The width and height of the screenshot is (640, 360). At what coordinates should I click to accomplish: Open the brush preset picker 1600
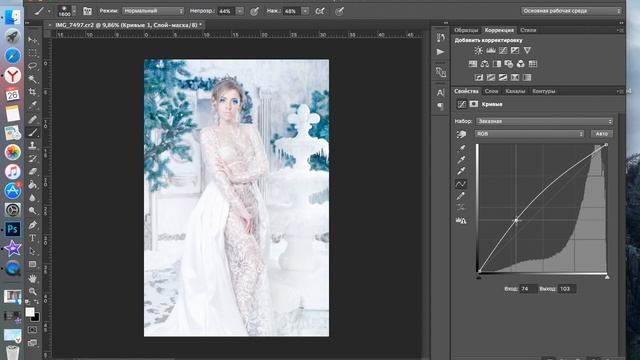coord(66,11)
